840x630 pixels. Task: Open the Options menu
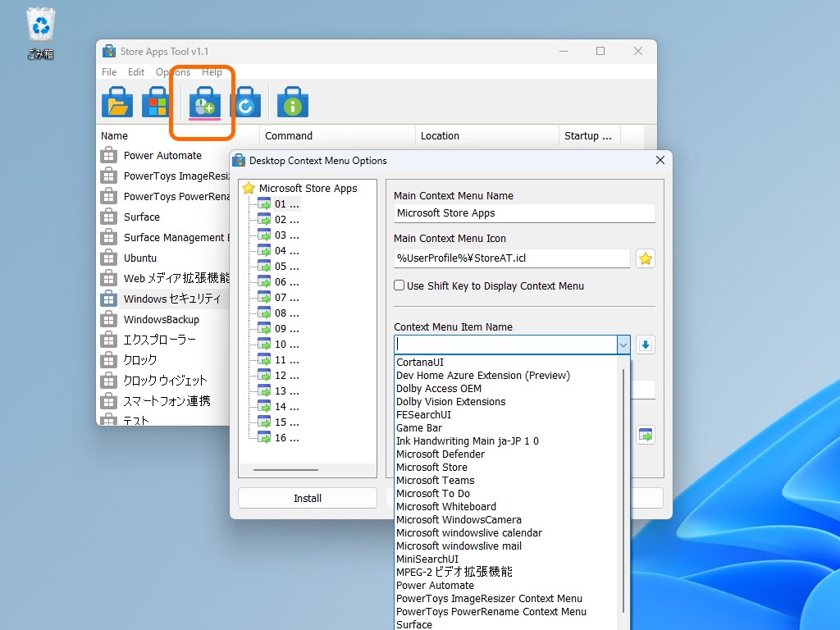click(x=173, y=72)
